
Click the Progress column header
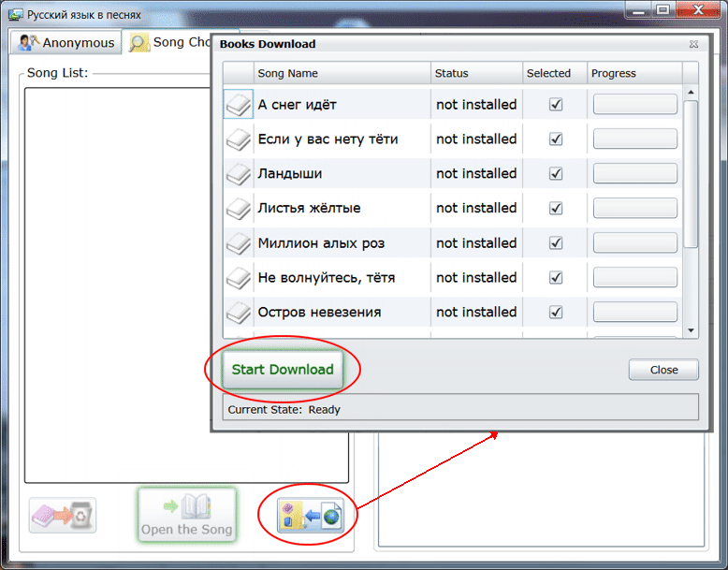coord(634,73)
